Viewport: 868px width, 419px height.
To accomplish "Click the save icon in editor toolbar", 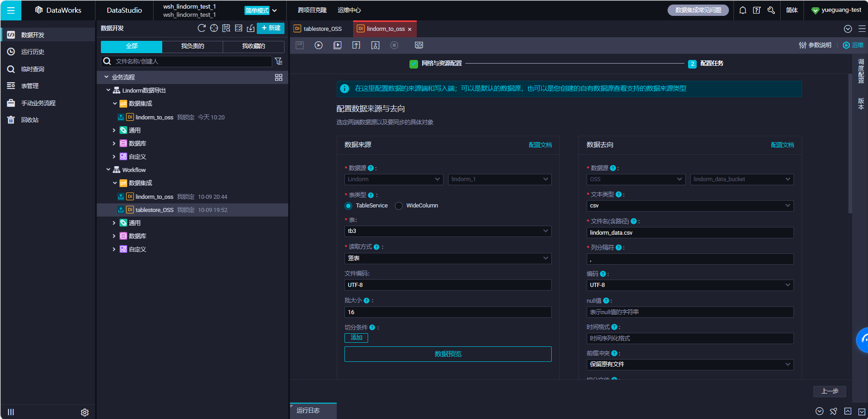I will pos(299,45).
